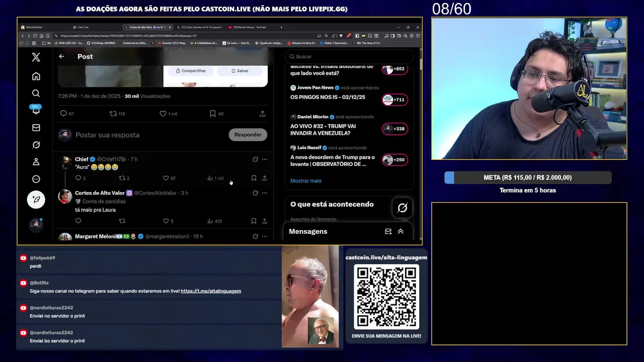
Task: Open replies on main post (67)
Action: pyautogui.click(x=67, y=114)
